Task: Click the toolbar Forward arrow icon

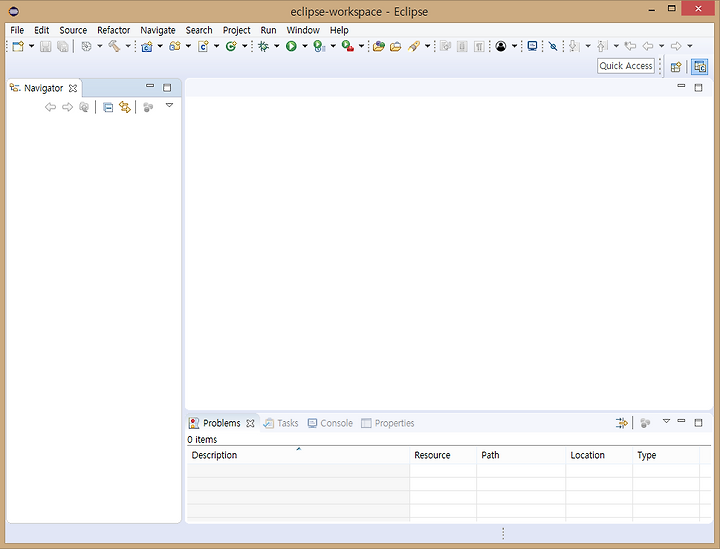Action: (676, 46)
